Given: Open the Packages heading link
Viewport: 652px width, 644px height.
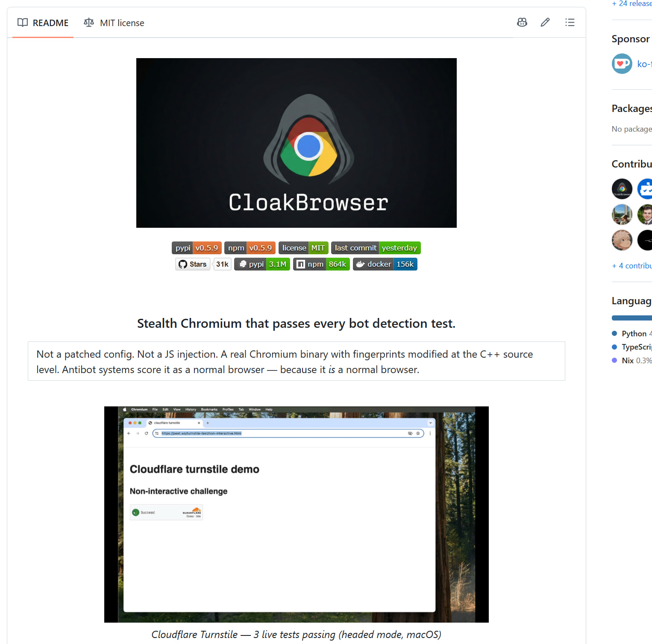Looking at the screenshot, I should click(632, 109).
